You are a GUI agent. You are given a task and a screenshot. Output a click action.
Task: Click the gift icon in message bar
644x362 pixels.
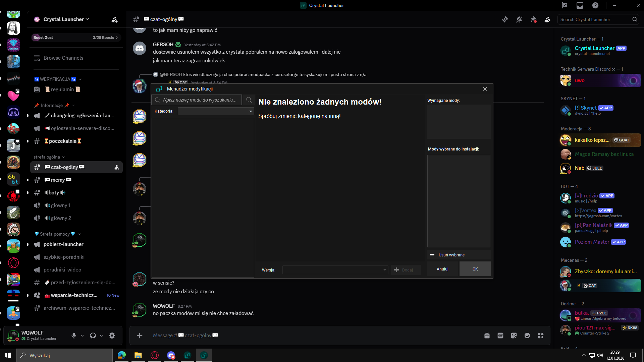pyautogui.click(x=487, y=336)
